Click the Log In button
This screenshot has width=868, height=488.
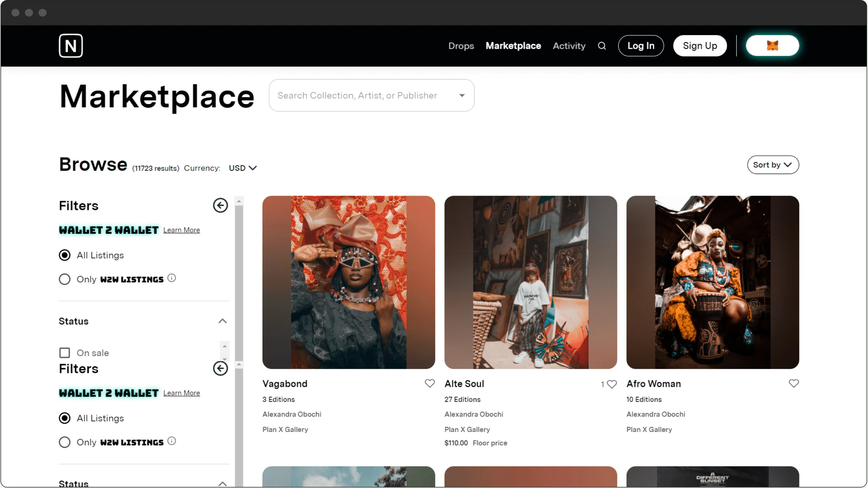tap(641, 45)
